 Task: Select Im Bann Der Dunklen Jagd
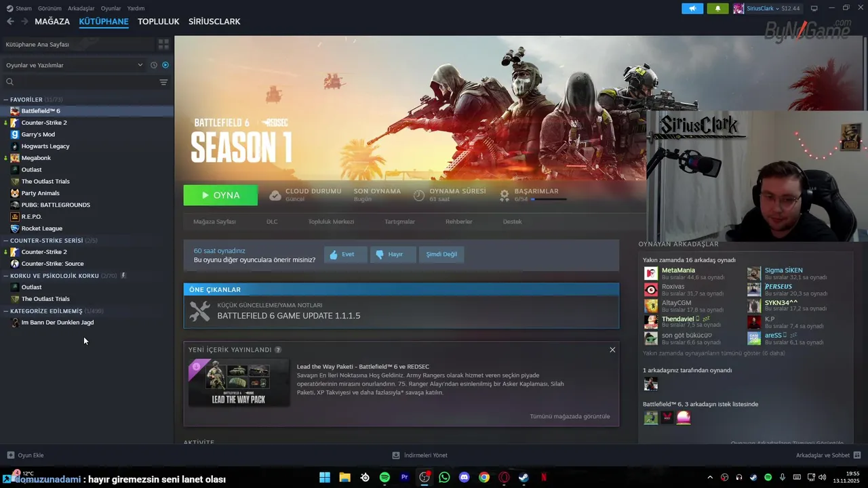(58, 322)
